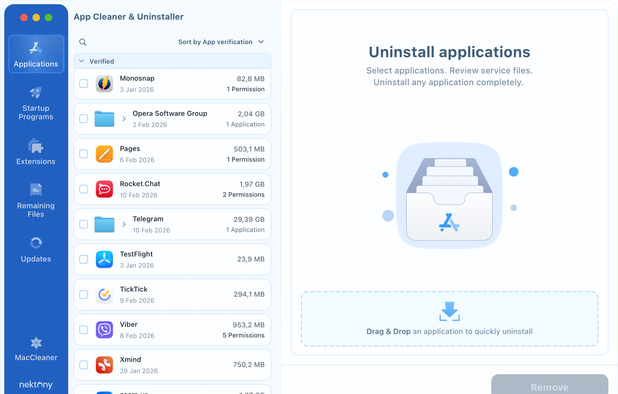Select the TickTick app name
Image resolution: width=618 pixels, height=394 pixels.
[134, 289]
